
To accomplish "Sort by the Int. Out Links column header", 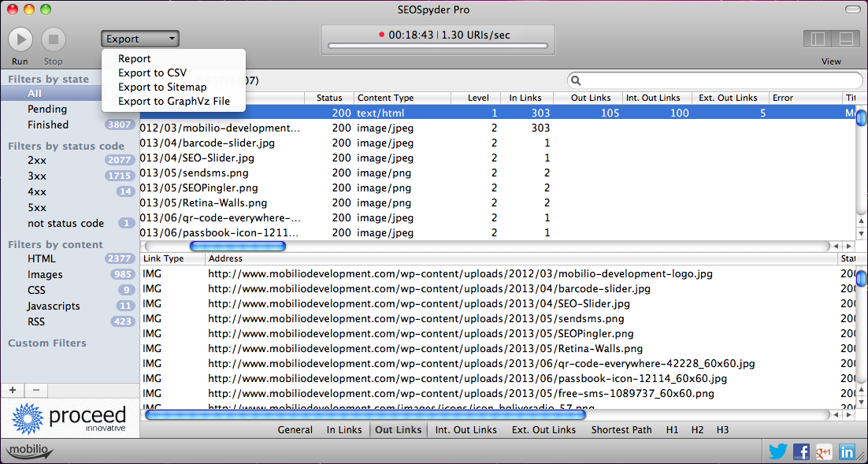I will [x=658, y=98].
